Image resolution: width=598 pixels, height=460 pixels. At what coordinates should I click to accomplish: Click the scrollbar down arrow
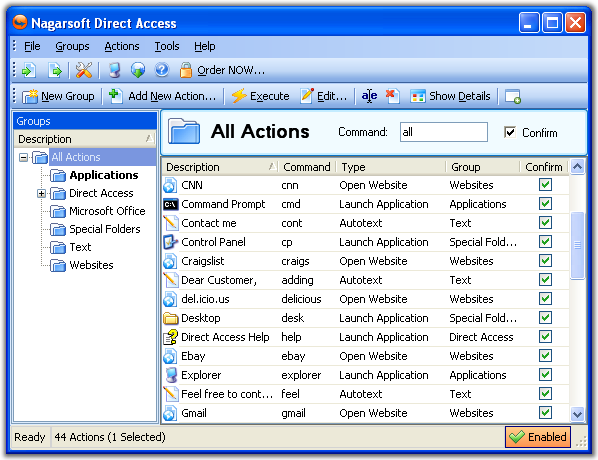click(577, 414)
